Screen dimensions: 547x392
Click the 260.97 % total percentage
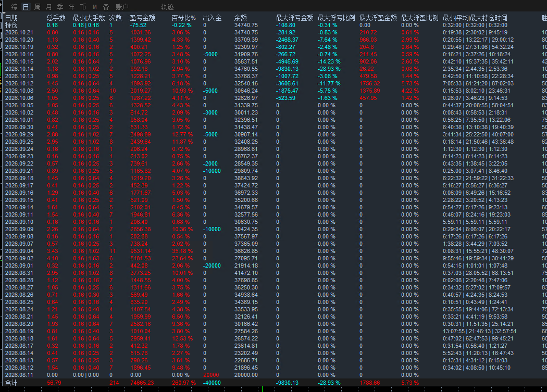[184, 383]
